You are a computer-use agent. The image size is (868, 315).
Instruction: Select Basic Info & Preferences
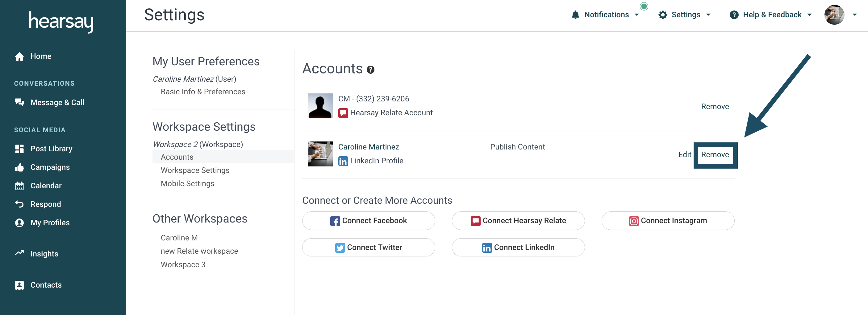(x=203, y=92)
